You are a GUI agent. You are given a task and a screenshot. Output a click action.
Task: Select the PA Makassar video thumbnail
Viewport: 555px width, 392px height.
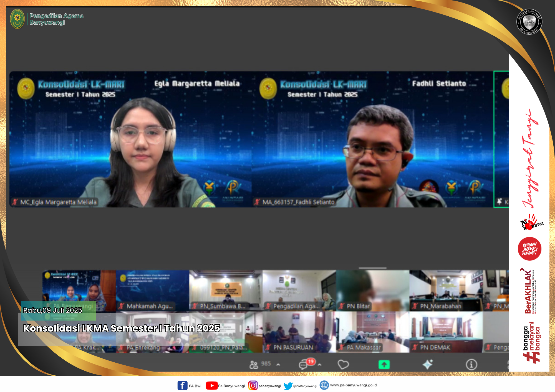pos(372,332)
